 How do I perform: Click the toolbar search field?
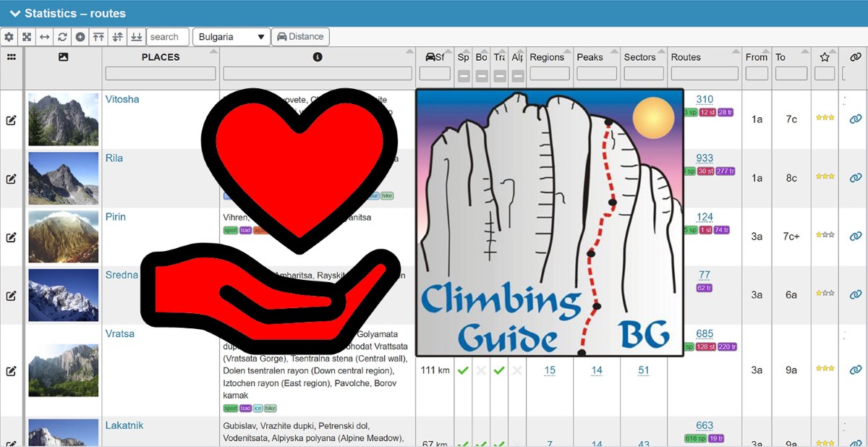coord(167,37)
